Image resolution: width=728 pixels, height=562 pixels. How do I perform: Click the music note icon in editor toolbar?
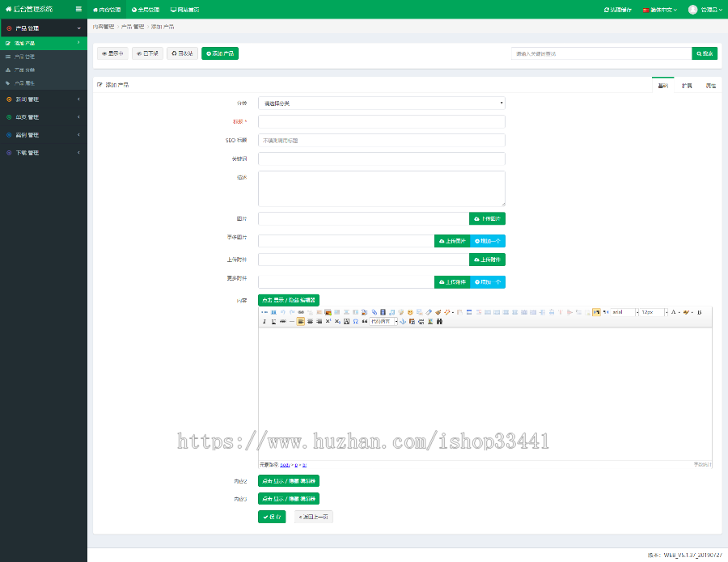392,312
